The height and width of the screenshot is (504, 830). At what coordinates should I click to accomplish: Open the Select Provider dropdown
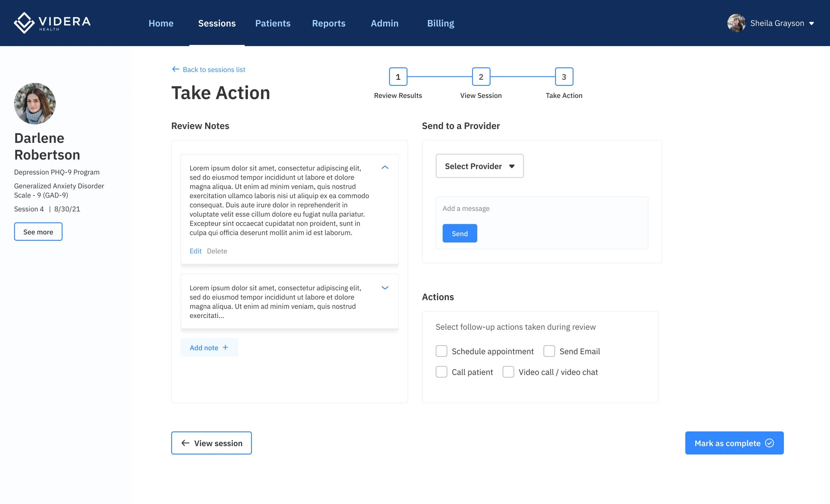tap(479, 166)
